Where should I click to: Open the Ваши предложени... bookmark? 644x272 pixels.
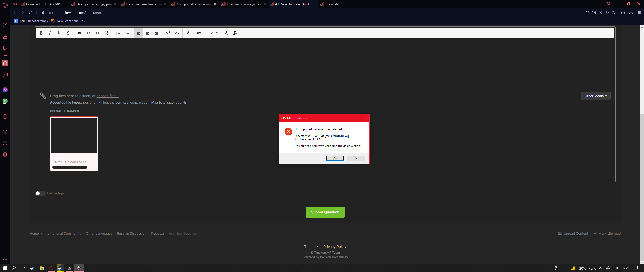click(x=31, y=21)
